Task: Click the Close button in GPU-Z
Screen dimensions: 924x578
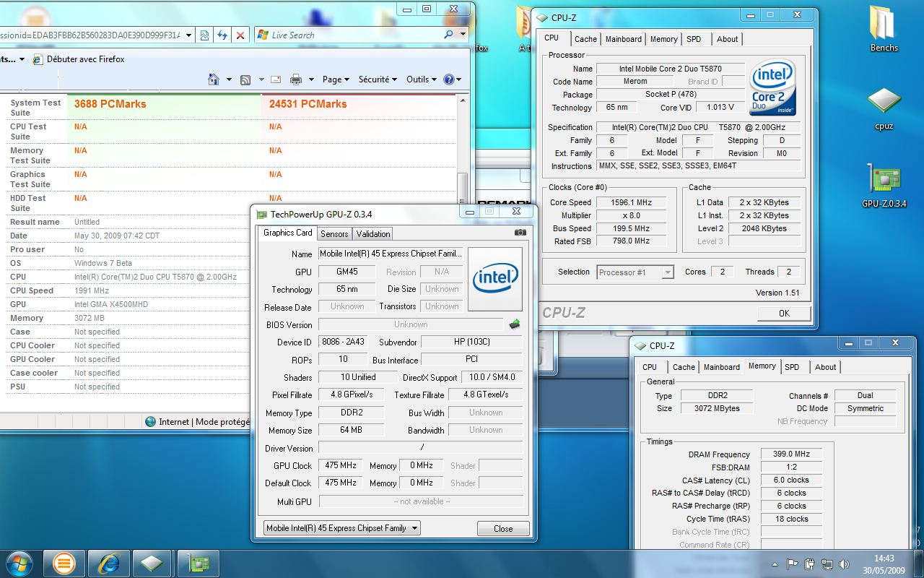Action: [x=503, y=529]
